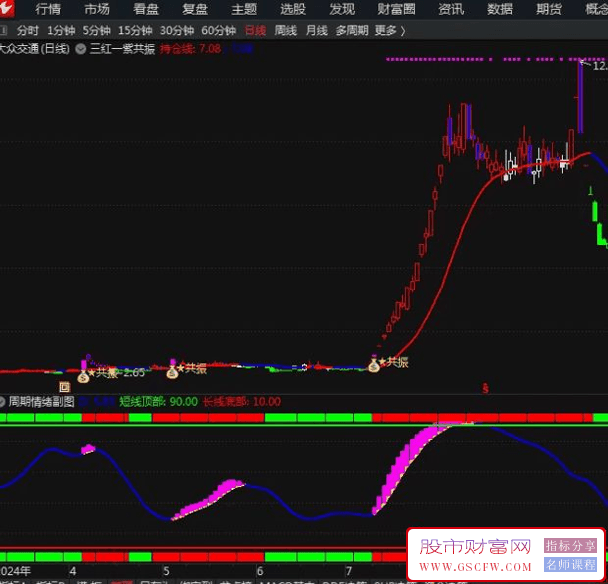Open the 主题 menu
The height and width of the screenshot is (584, 608).
click(244, 9)
